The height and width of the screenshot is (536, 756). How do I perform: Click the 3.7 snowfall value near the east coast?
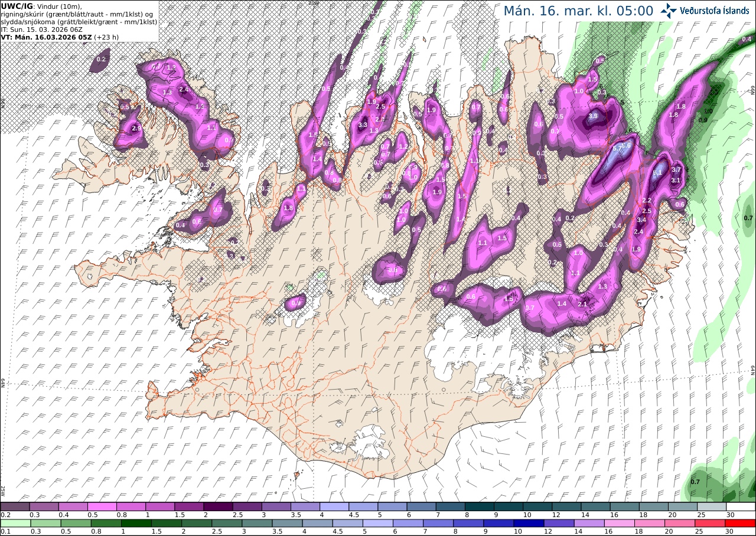tap(676, 169)
